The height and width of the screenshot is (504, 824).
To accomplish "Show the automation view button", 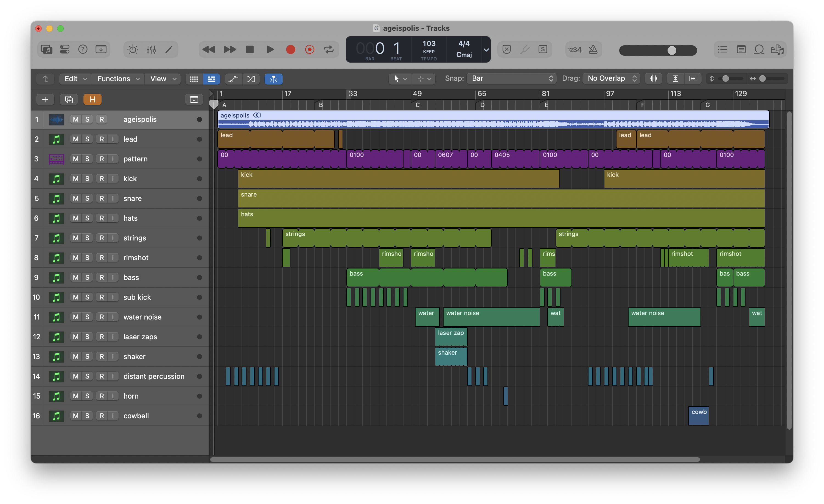I will (x=233, y=79).
